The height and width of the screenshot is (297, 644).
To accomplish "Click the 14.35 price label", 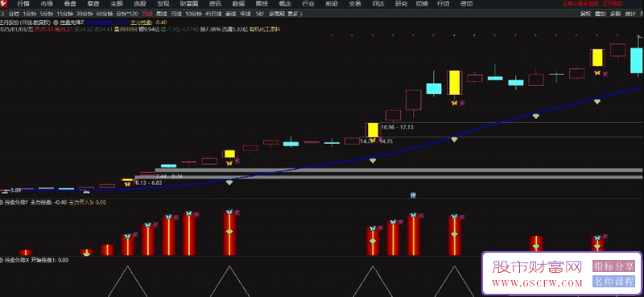I will [x=386, y=142].
